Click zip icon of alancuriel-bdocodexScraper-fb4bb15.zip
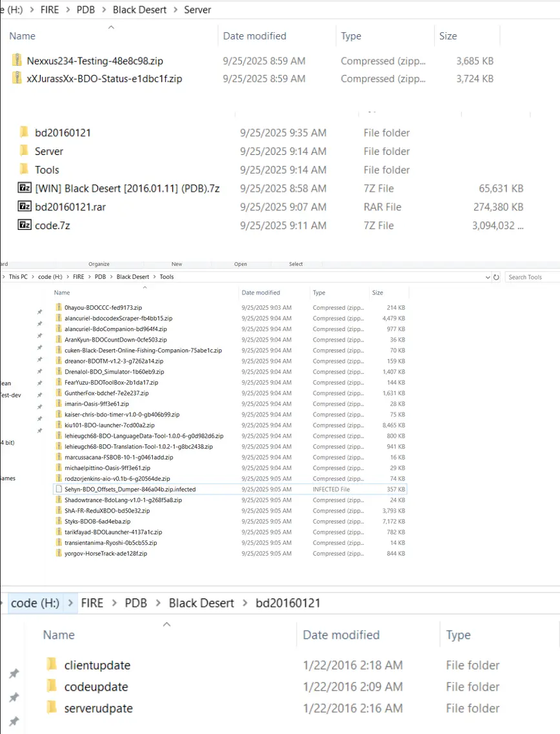 click(59, 318)
